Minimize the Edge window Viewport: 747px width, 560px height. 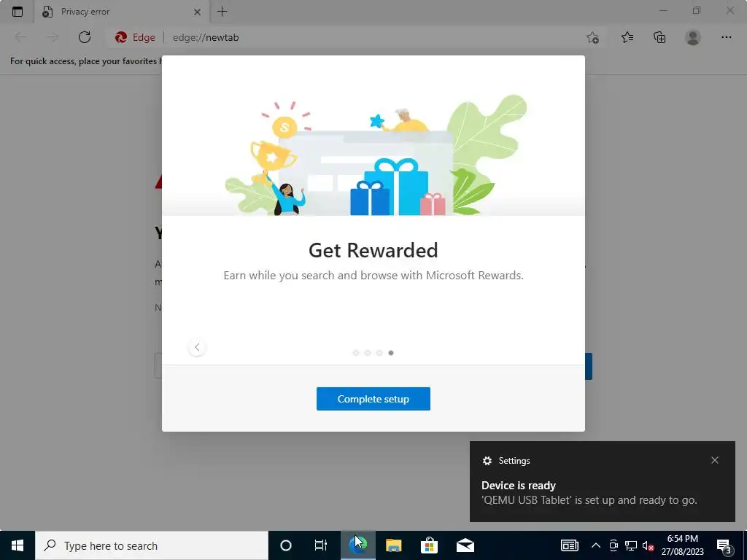[x=663, y=10]
